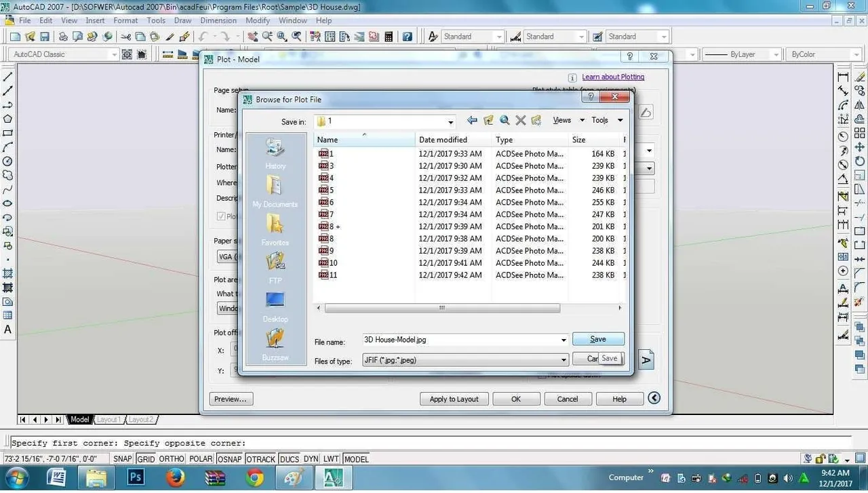Open the FTP location
This screenshot has width=868, height=493.
[x=275, y=267]
